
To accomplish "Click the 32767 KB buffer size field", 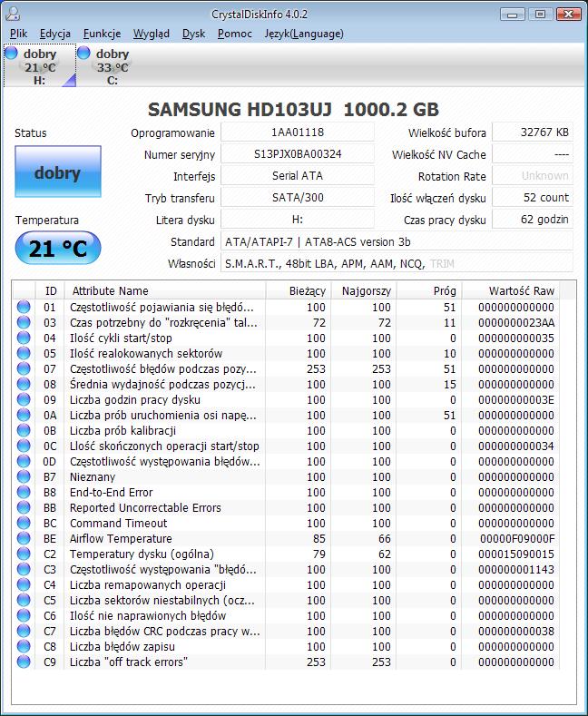I will 533,132.
